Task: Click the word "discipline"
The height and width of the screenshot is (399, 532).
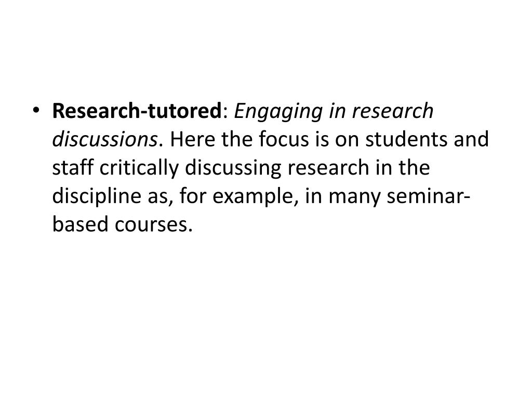Action: click(x=96, y=197)
